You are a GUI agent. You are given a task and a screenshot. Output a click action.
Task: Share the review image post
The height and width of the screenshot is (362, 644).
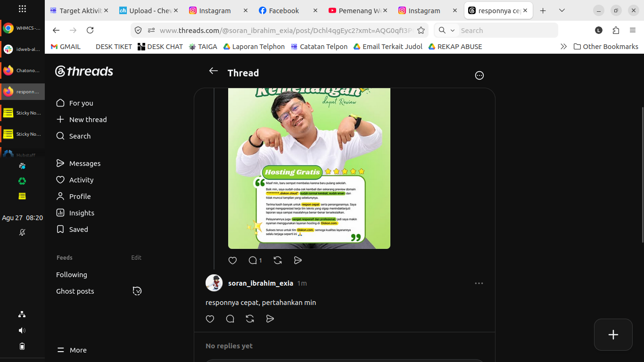pyautogui.click(x=297, y=260)
